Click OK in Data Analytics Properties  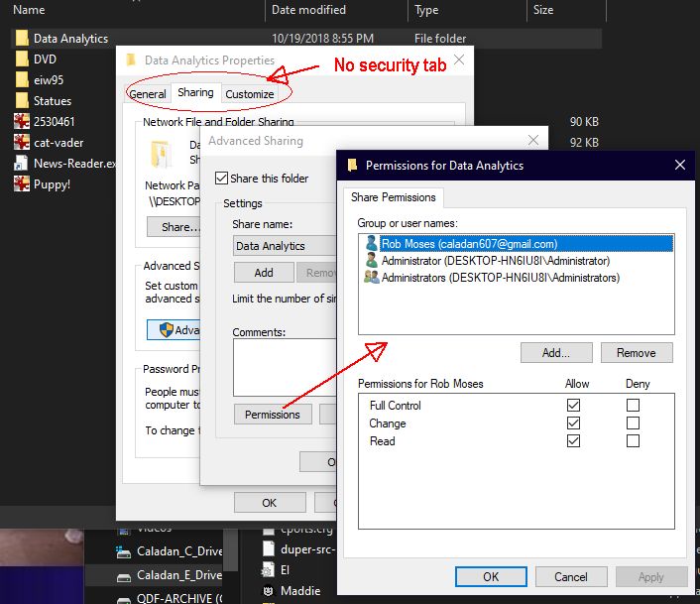tap(270, 503)
